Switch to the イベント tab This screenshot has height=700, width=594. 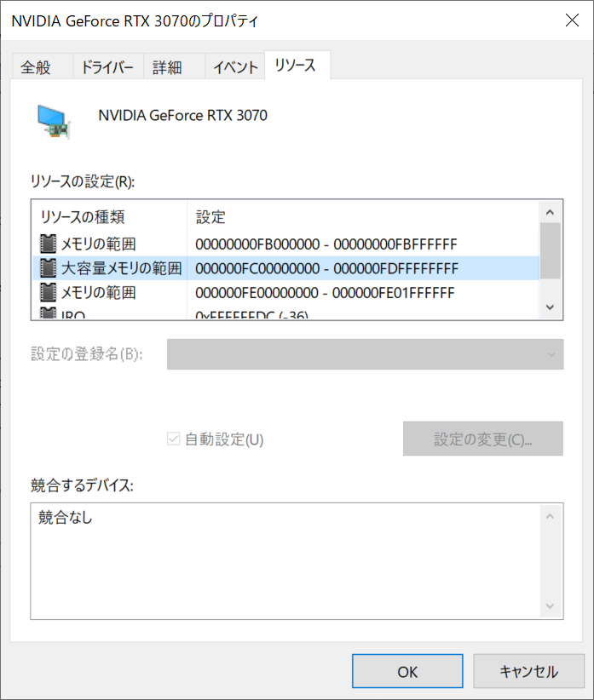tap(234, 67)
